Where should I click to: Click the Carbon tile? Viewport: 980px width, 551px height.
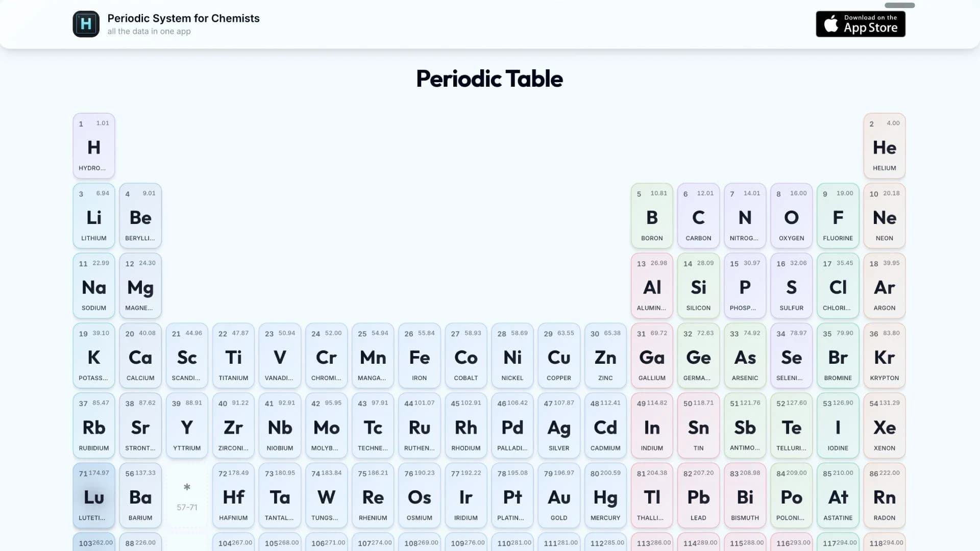click(x=698, y=216)
